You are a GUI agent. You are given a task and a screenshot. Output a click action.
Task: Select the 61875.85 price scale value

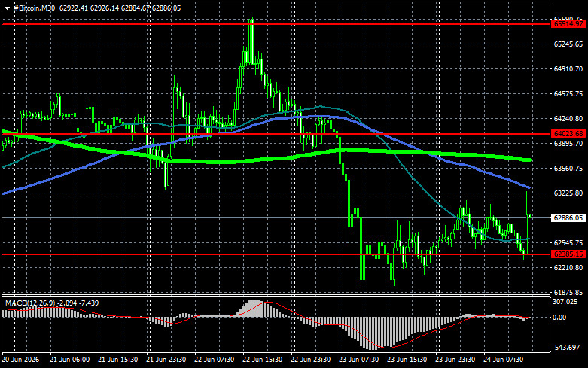point(568,292)
